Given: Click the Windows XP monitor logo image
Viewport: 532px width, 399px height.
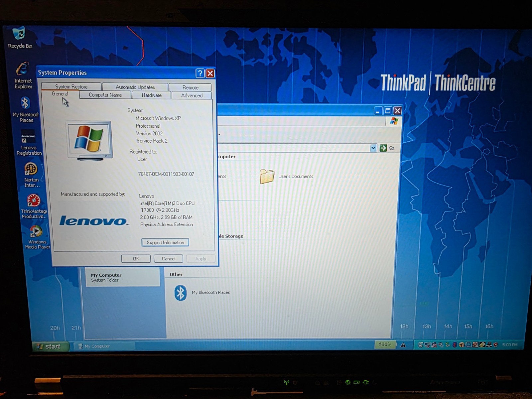Looking at the screenshot, I should click(x=90, y=141).
